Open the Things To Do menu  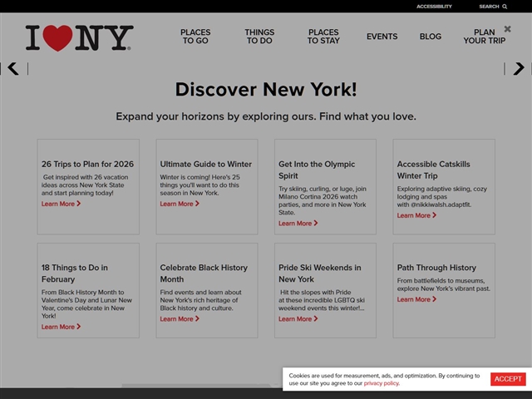pos(259,37)
